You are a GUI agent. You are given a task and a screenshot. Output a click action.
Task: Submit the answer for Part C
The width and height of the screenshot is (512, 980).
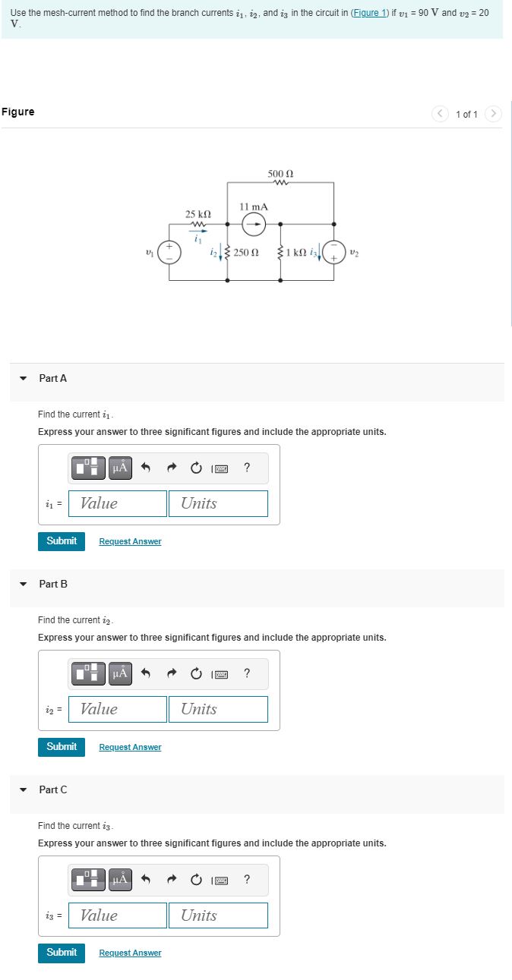click(x=61, y=953)
